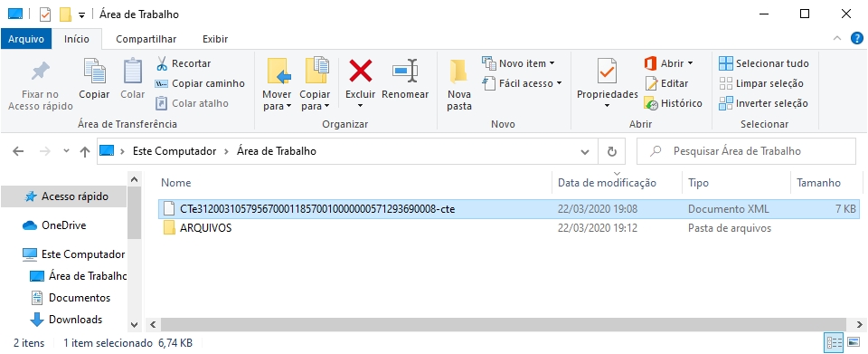The image size is (868, 354).
Task: Click Área de Trabalho breadcrumb in address bar
Action: click(277, 150)
